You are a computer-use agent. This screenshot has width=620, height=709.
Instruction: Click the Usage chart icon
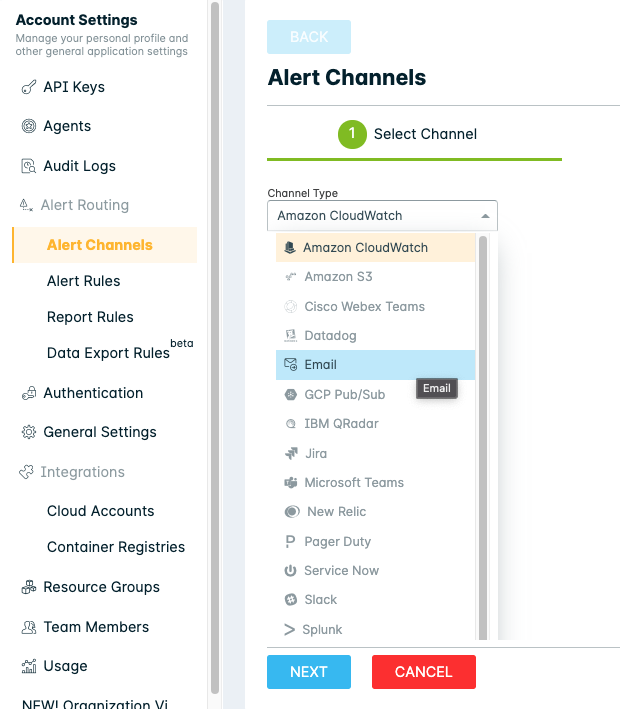click(29, 666)
